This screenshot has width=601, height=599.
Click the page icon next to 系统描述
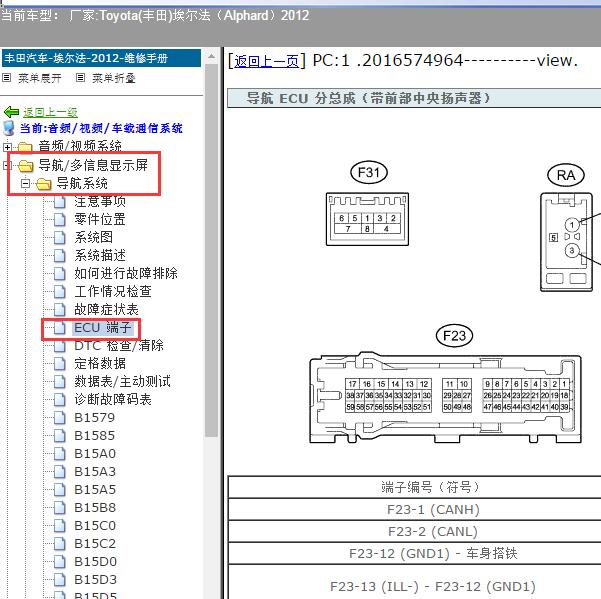click(x=59, y=256)
